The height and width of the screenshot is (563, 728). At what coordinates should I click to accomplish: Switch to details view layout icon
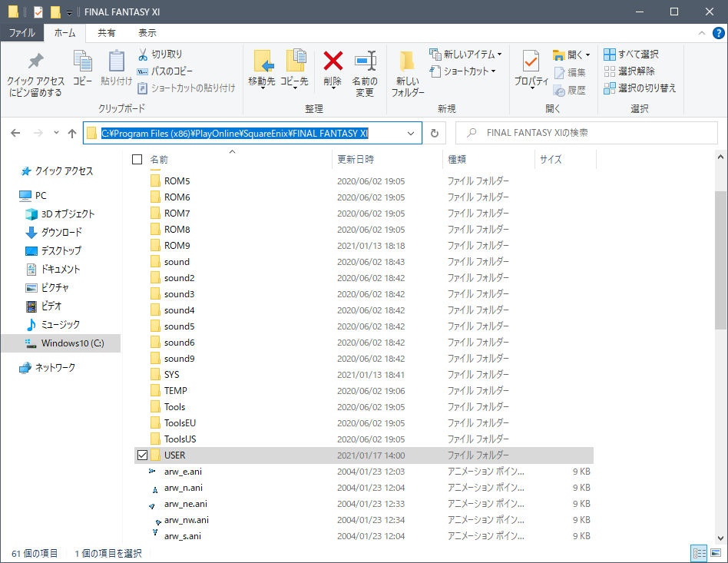click(700, 553)
